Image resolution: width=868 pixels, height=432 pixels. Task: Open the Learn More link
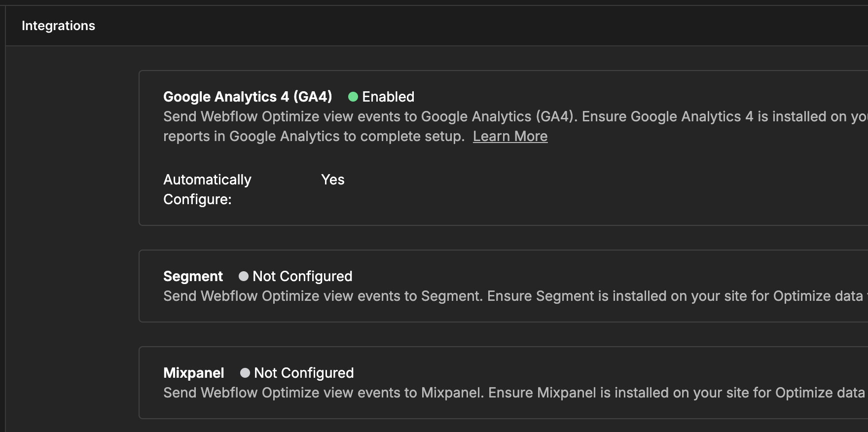click(510, 137)
